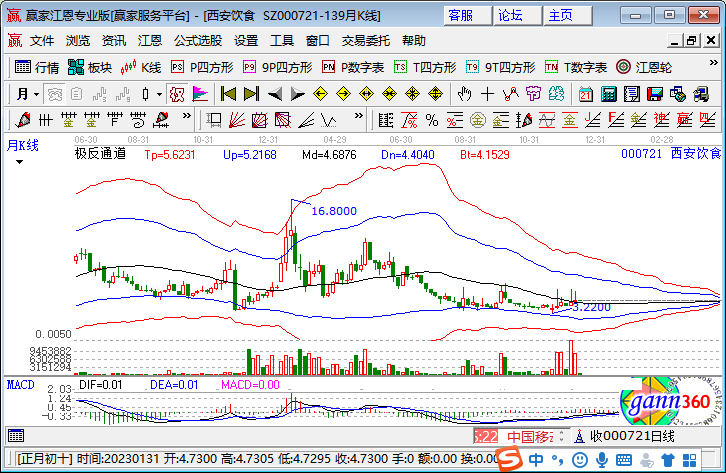
Task: Click the 极反通道 indicator name
Action: [100, 154]
